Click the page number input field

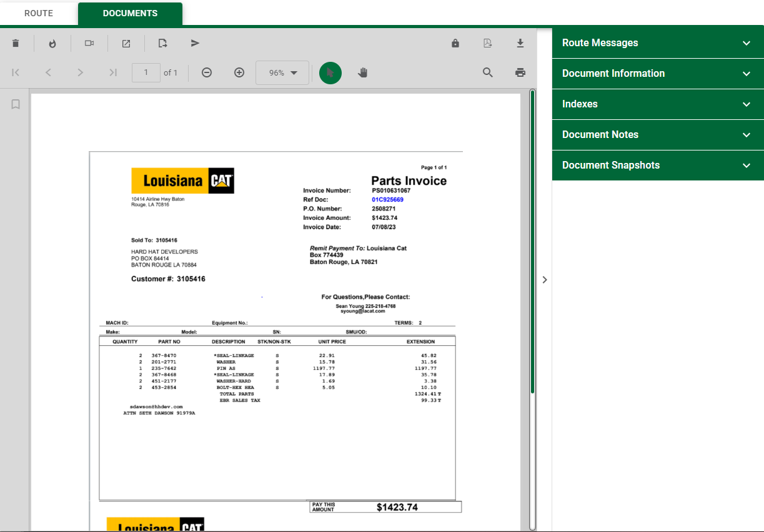(146, 72)
